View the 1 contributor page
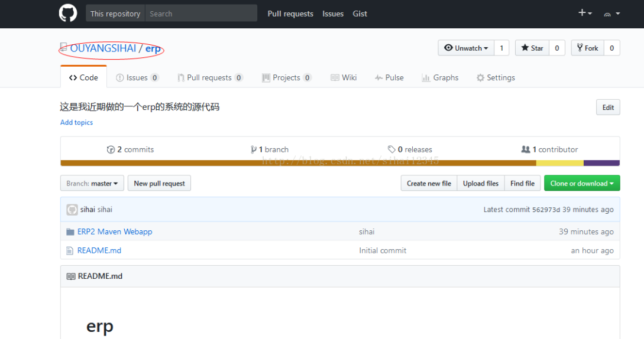The height and width of the screenshot is (339, 644). coord(549,149)
